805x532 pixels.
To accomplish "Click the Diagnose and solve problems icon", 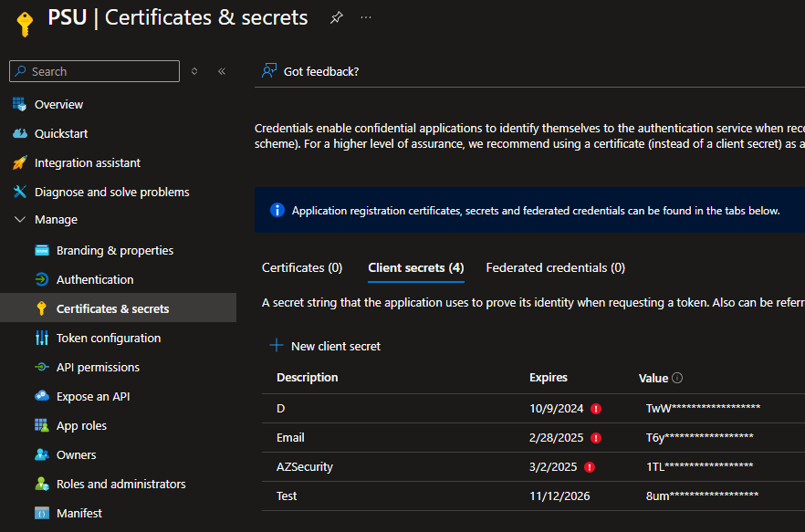I will click(x=19, y=192).
